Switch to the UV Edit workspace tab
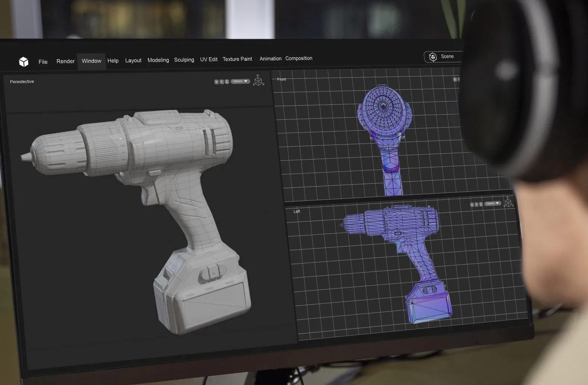Image resolution: width=588 pixels, height=385 pixels. (x=209, y=59)
